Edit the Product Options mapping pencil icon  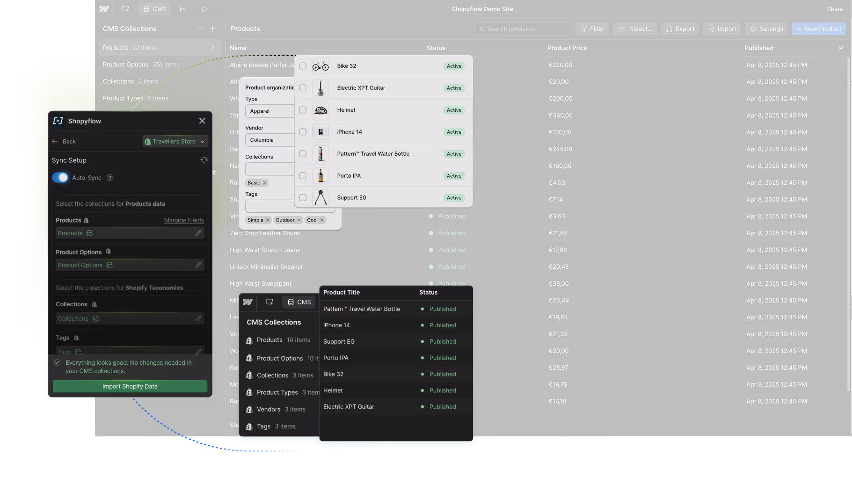click(x=198, y=265)
